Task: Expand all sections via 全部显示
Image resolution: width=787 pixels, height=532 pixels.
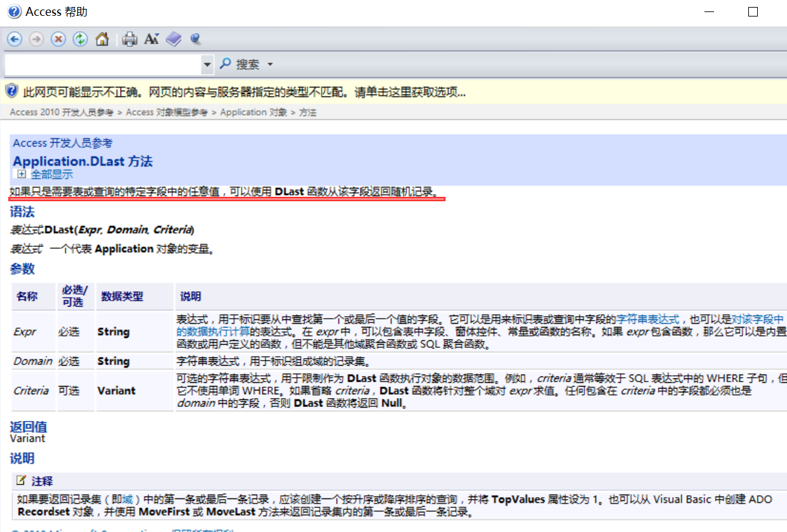Action: [x=52, y=174]
